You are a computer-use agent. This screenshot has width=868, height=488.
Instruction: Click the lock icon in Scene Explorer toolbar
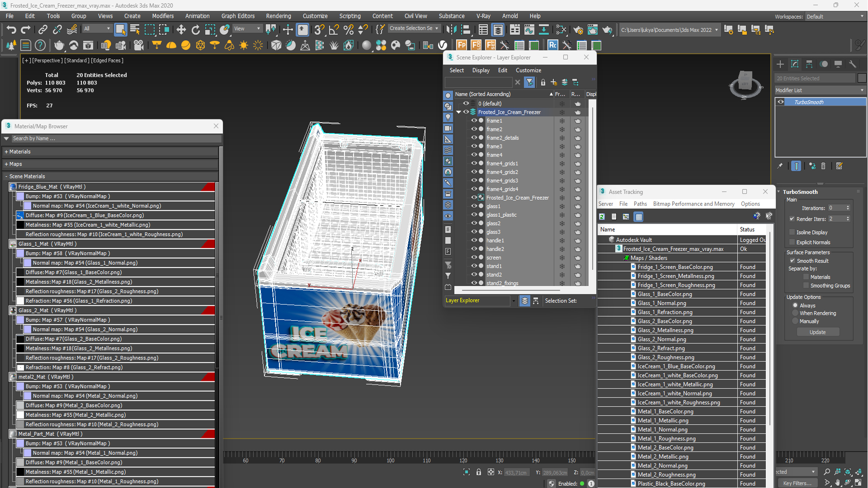(x=542, y=82)
